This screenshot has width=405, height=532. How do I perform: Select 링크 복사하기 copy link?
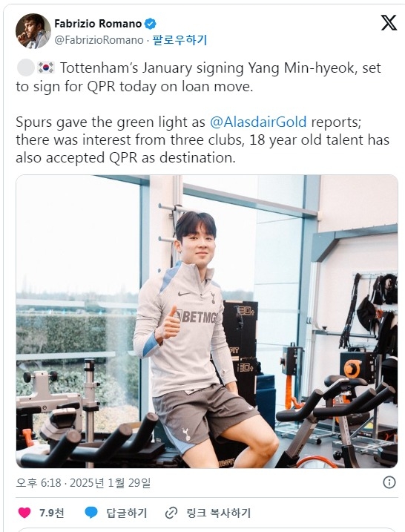[x=219, y=513]
